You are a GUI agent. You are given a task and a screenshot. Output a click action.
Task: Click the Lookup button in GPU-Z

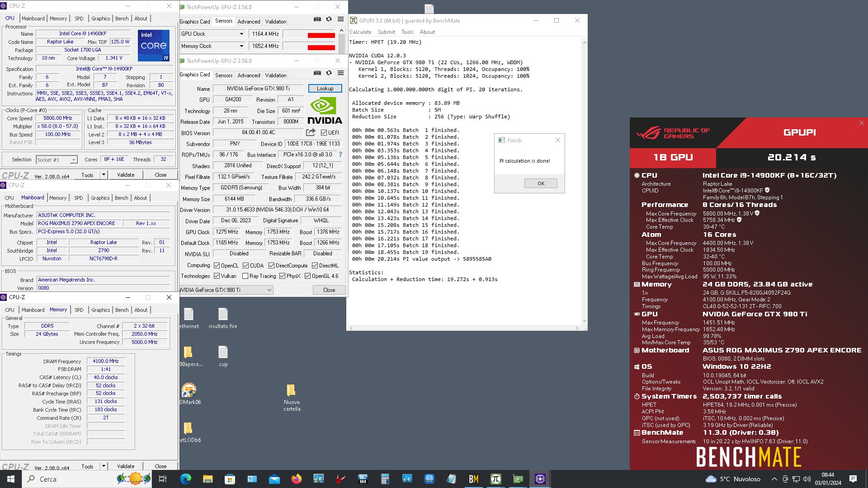(325, 89)
